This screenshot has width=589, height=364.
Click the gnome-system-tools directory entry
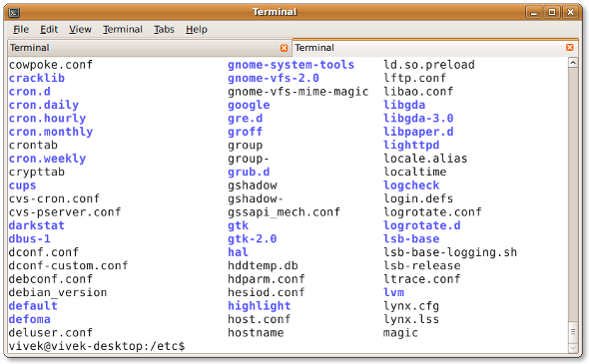click(291, 65)
